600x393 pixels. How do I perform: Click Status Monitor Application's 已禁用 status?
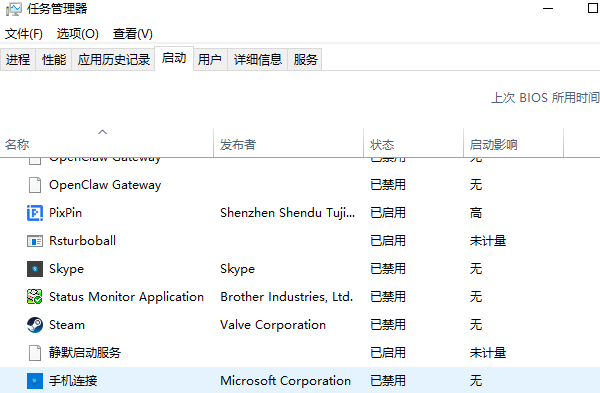click(388, 297)
